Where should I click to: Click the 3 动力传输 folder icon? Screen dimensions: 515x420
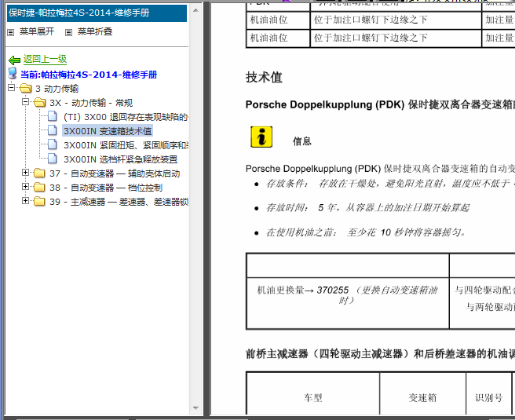click(25, 89)
